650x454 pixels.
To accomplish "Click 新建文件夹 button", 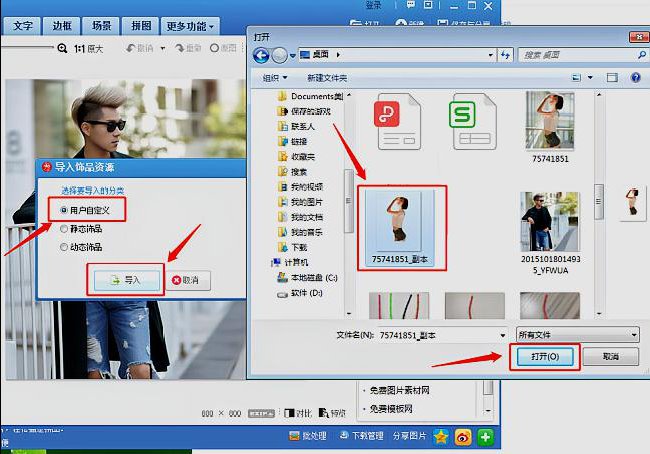I will (x=327, y=78).
